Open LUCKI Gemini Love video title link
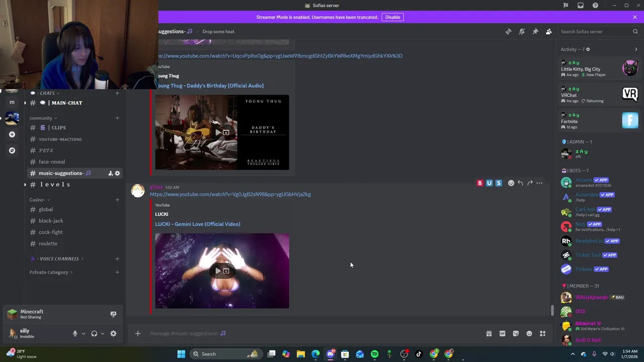 [198, 224]
